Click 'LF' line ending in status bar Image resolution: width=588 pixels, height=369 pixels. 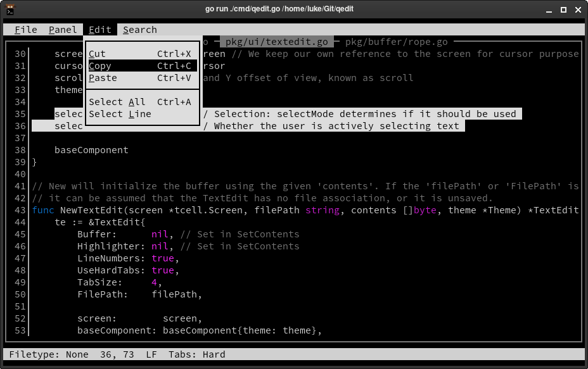(151, 354)
